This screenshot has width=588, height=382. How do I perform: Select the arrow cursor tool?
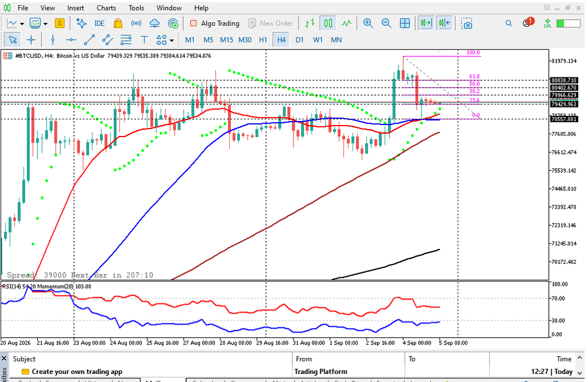click(x=13, y=40)
